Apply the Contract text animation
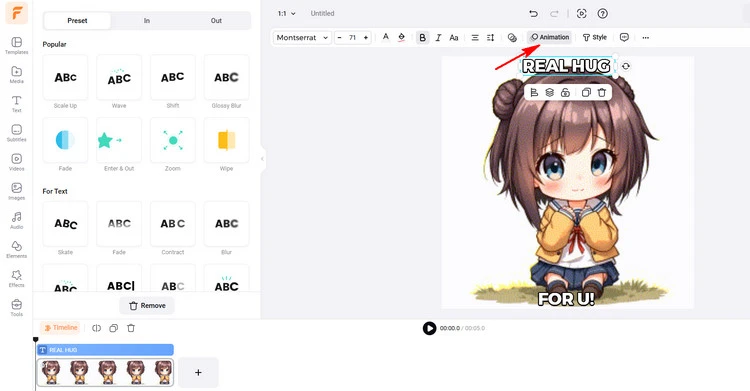Image resolution: width=750 pixels, height=391 pixels. (x=173, y=223)
